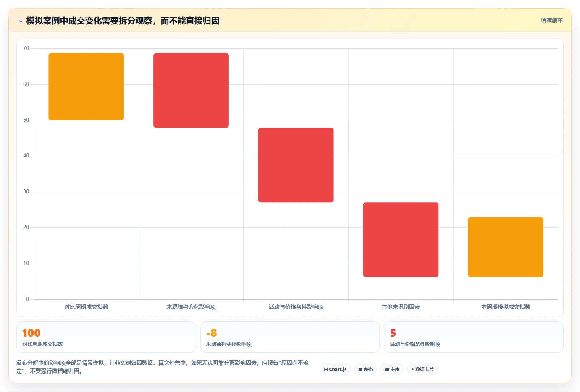Click the red 活动与价格条件影响项 bar
The height and width of the screenshot is (392, 580).
tap(296, 165)
